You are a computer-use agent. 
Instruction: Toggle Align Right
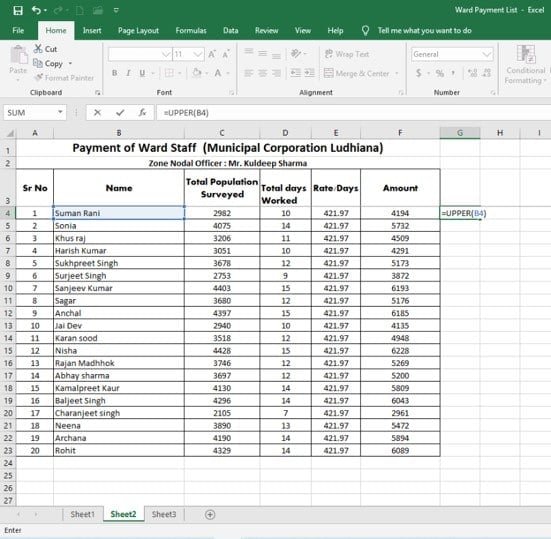coord(276,73)
